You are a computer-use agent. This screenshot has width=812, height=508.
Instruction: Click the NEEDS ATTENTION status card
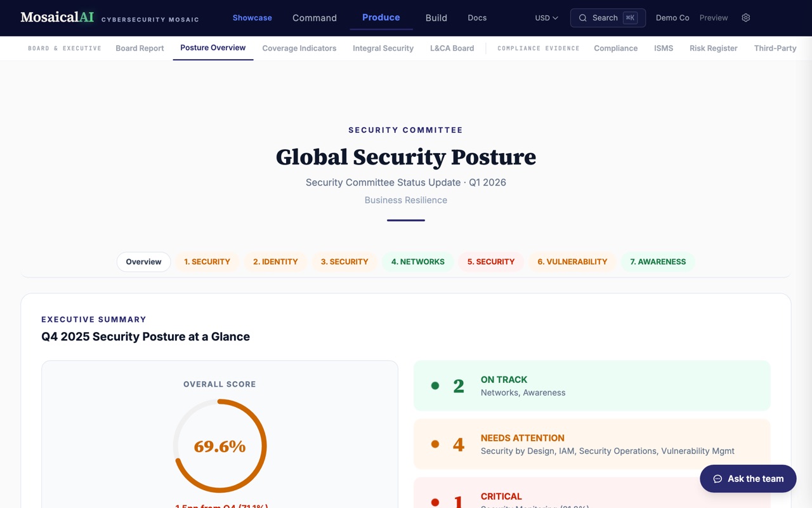point(592,444)
